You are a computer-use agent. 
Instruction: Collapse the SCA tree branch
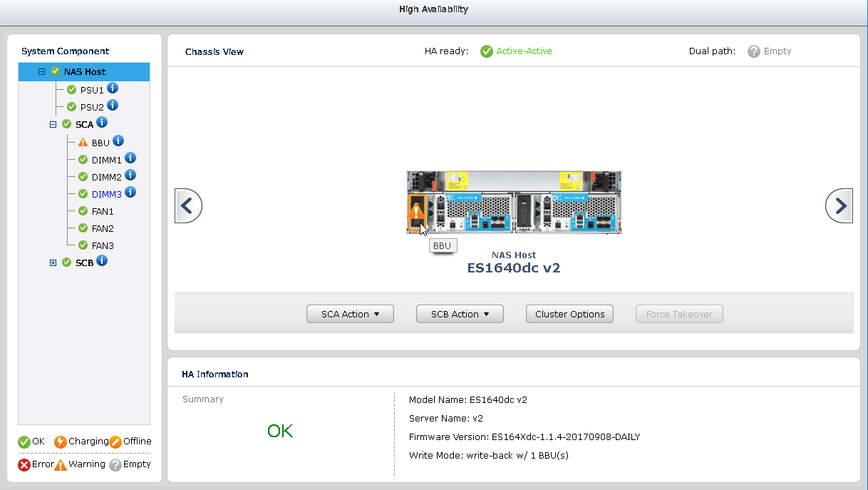coord(53,124)
